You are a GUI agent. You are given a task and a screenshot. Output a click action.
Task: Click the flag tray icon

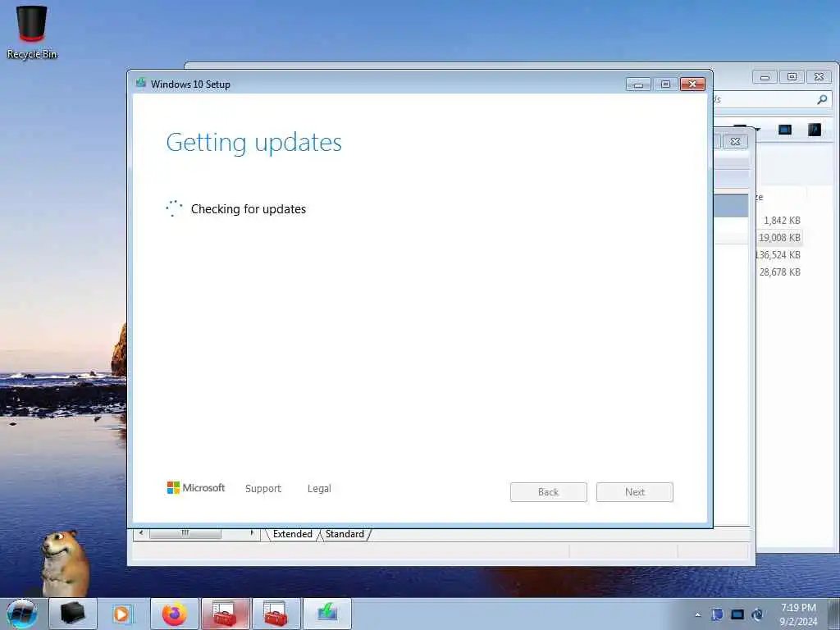coord(717,614)
